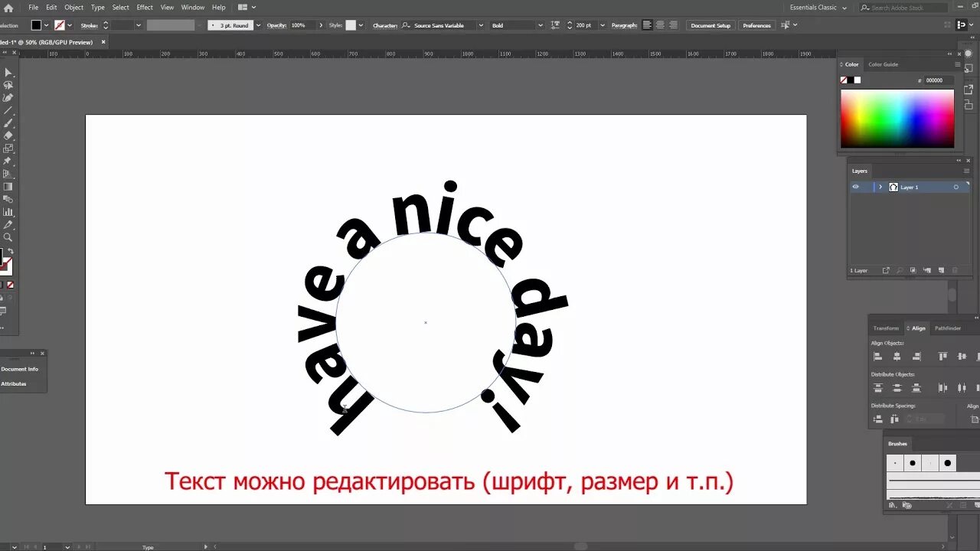Viewport: 980px width, 551px height.
Task: Click horizontal align left in Align Objects
Action: pos(877,357)
